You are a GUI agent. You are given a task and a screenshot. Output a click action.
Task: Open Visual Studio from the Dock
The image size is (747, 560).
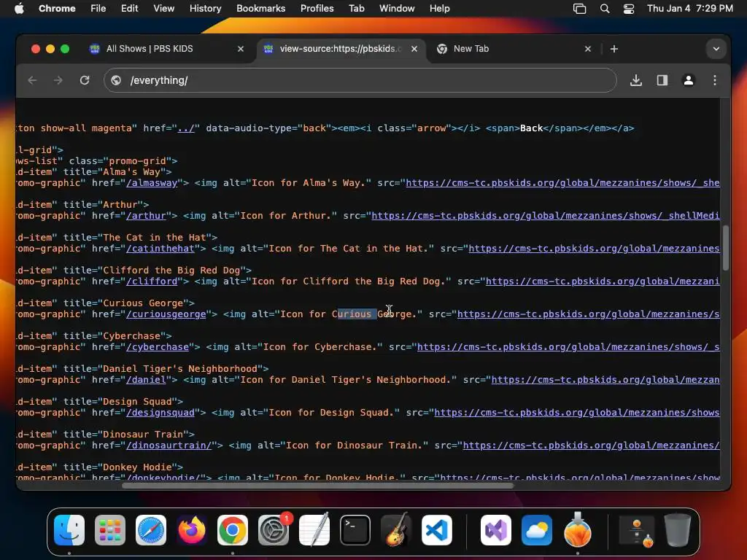click(496, 530)
